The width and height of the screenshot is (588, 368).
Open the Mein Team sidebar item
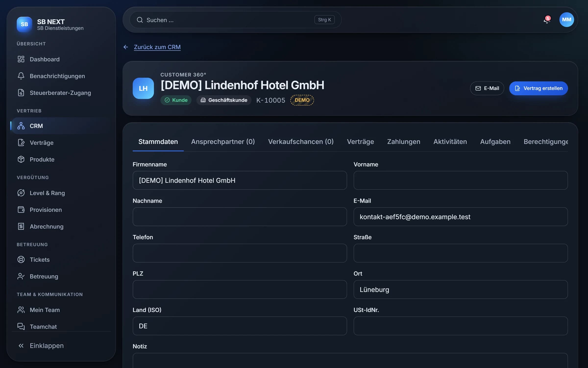click(61, 310)
